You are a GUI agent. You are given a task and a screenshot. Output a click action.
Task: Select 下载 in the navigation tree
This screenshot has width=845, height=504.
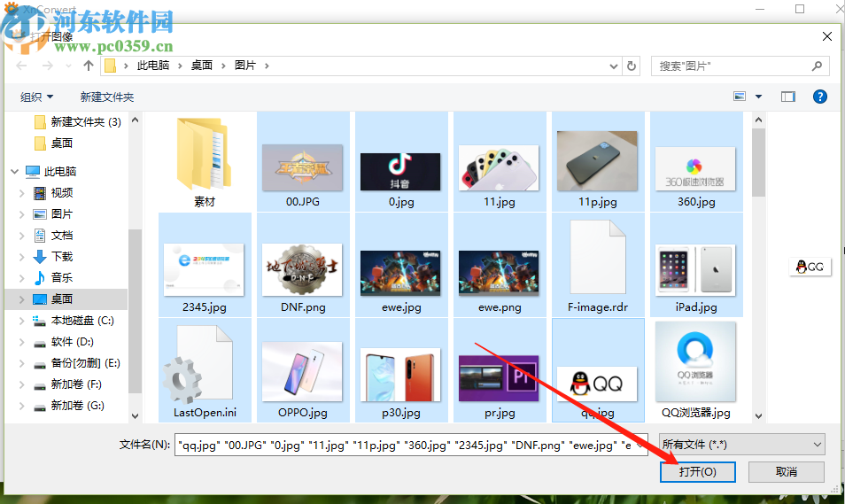(53, 257)
